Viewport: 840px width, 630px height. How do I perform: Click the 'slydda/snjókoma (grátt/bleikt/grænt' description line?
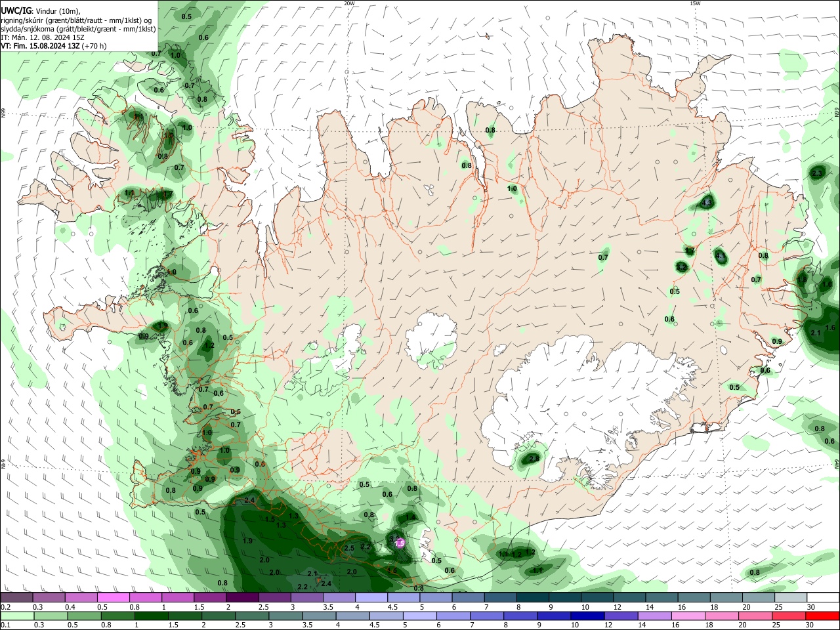[x=78, y=29]
